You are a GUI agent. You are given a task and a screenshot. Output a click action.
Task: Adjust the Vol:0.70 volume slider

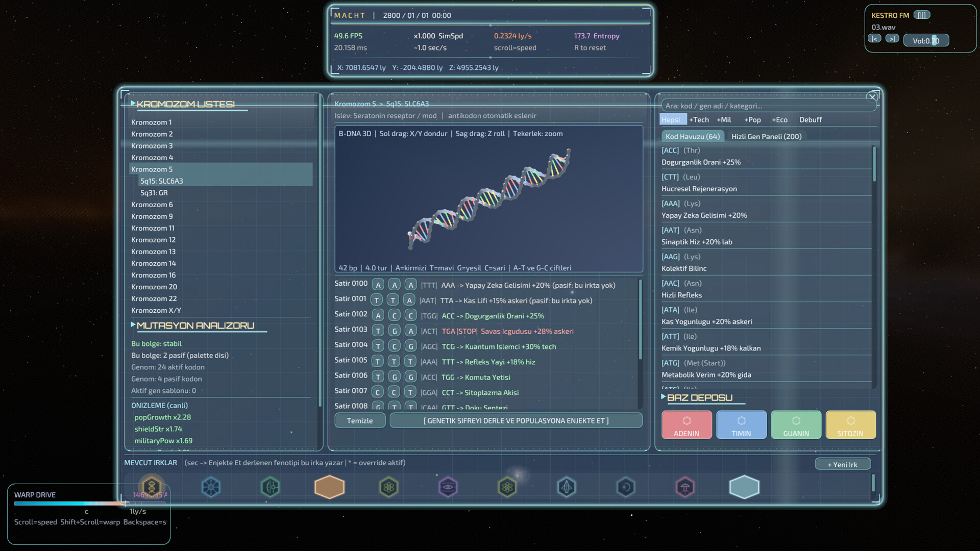[926, 41]
